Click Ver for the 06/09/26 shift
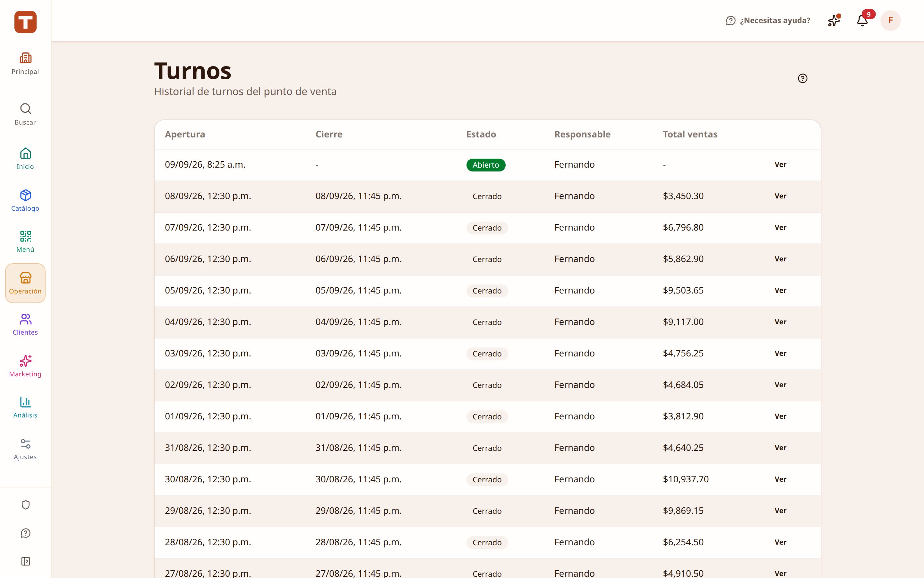The width and height of the screenshot is (924, 578). click(x=781, y=259)
